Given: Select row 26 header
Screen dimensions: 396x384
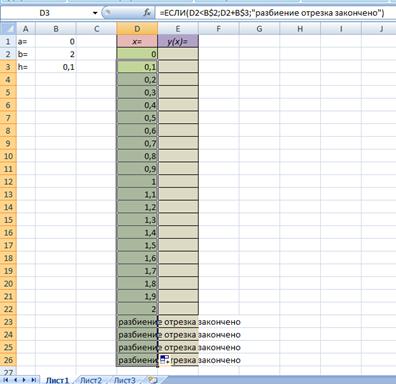Looking at the screenshot, I should pyautogui.click(x=8, y=360).
